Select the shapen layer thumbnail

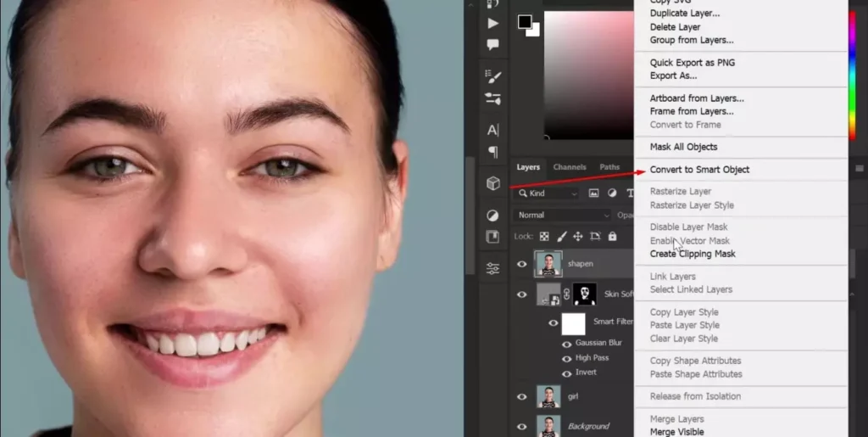point(548,264)
